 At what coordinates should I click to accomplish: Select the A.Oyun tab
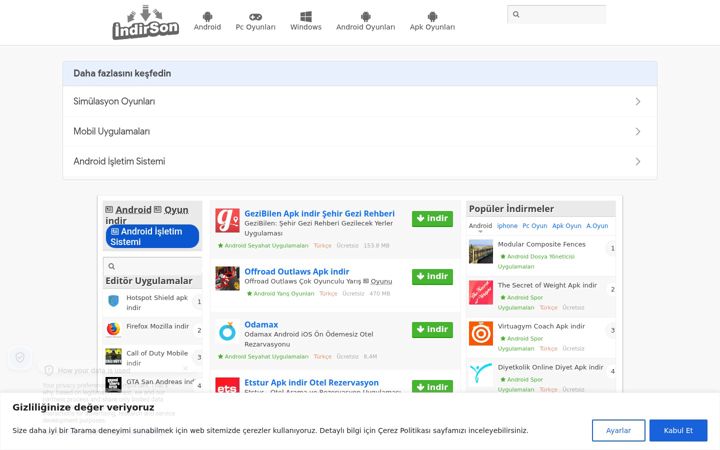[x=597, y=226]
